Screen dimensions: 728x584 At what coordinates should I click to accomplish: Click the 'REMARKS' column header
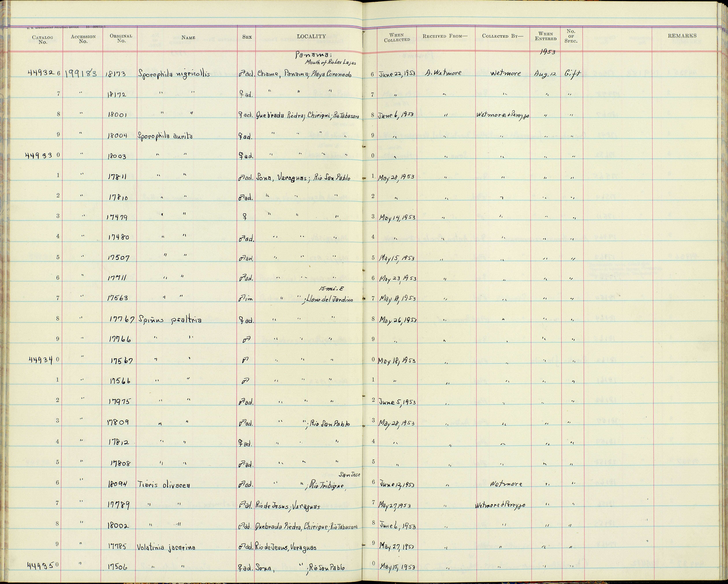(x=682, y=36)
